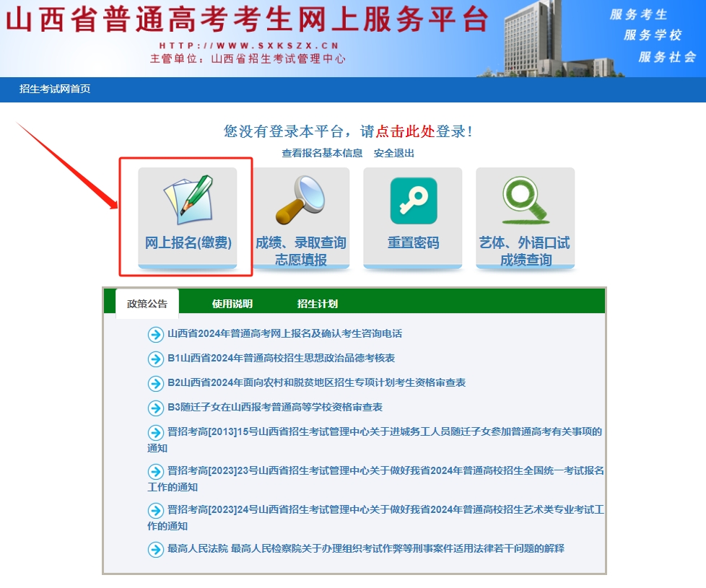
Task: Click arrow icon beside B2 专项计划资格审查表
Action: pyautogui.click(x=156, y=384)
